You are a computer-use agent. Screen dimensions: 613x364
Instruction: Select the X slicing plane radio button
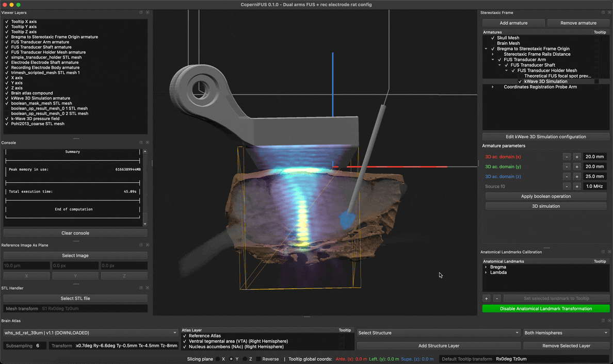pos(218,359)
